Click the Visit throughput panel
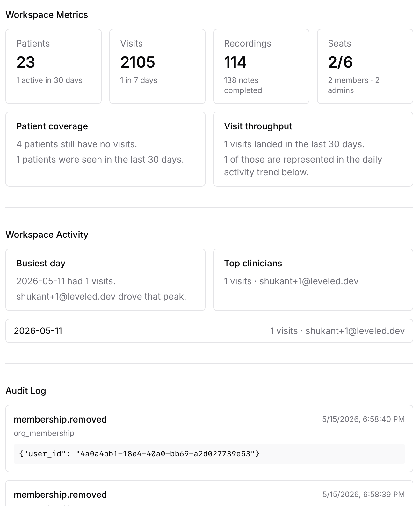 click(313, 149)
